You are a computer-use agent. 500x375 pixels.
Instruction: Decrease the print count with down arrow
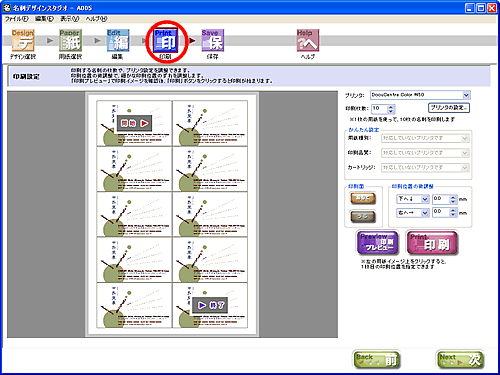(x=391, y=111)
